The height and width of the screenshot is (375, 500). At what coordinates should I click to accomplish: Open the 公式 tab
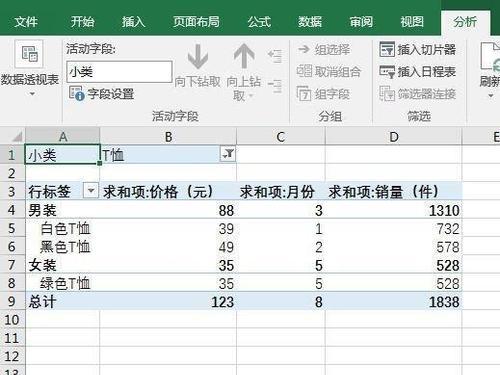259,22
